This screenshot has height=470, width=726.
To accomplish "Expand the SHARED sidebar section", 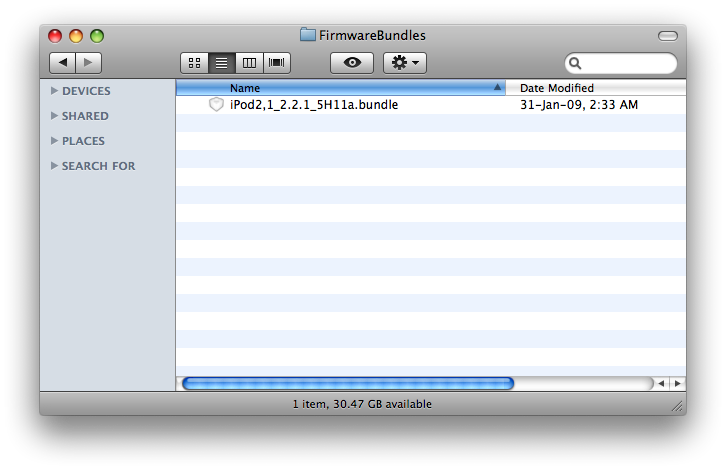I will (x=54, y=116).
